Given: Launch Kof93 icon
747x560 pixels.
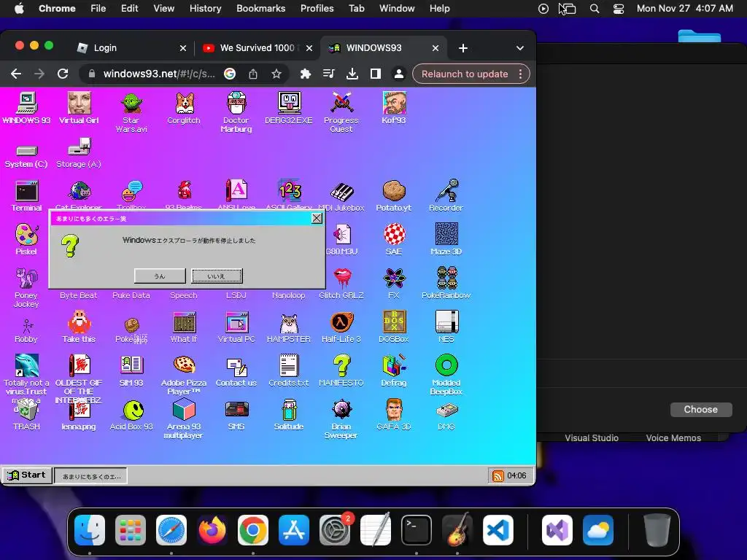Looking at the screenshot, I should tap(394, 108).
